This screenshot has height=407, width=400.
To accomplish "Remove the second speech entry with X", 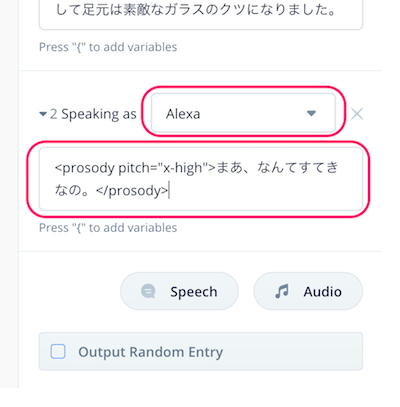I will coord(357,114).
